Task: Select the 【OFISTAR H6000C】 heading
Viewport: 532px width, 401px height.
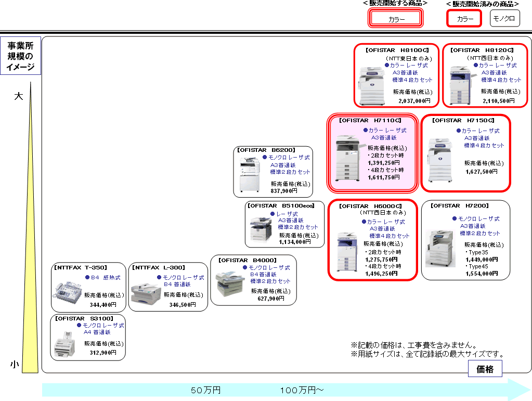Action: pyautogui.click(x=370, y=206)
